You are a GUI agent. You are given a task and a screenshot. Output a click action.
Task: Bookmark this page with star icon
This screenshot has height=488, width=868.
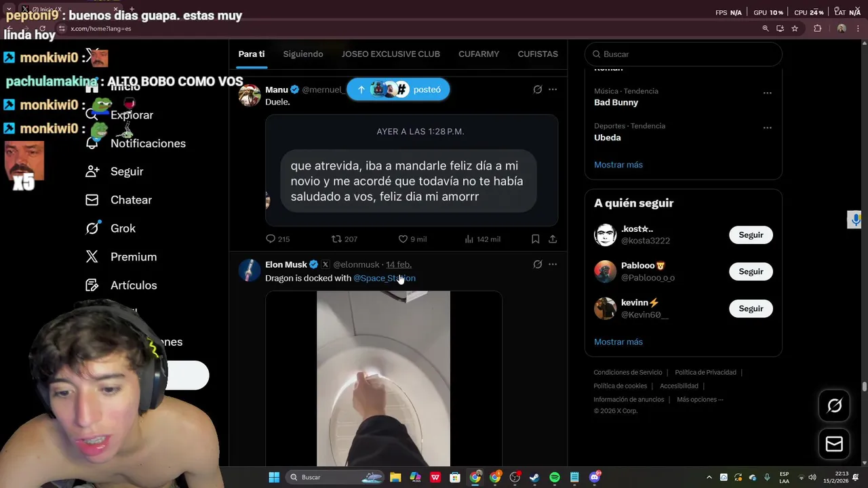tap(795, 28)
